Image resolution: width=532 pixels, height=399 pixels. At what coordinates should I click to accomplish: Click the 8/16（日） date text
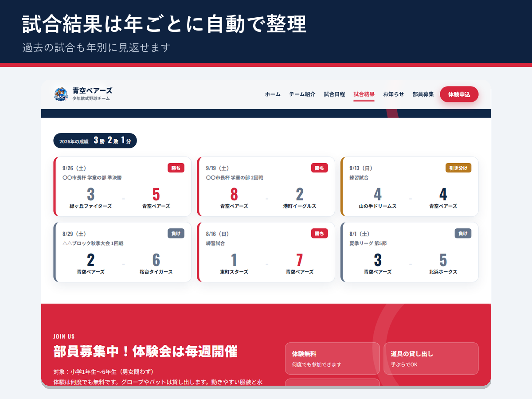point(218,234)
